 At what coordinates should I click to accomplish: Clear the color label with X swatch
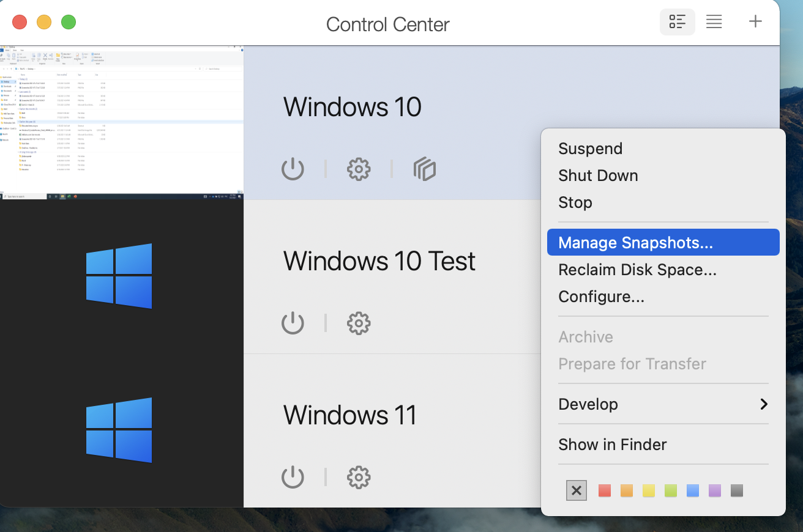pos(576,490)
